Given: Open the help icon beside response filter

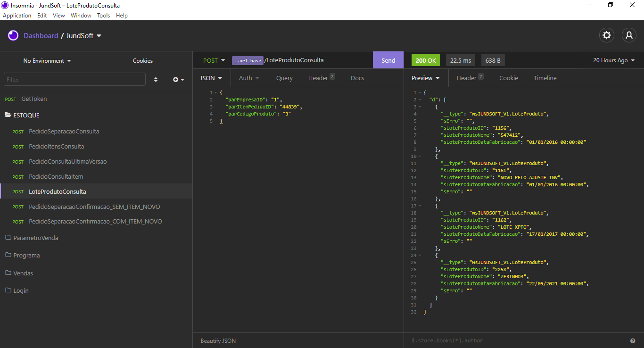Looking at the screenshot, I should (x=633, y=340).
